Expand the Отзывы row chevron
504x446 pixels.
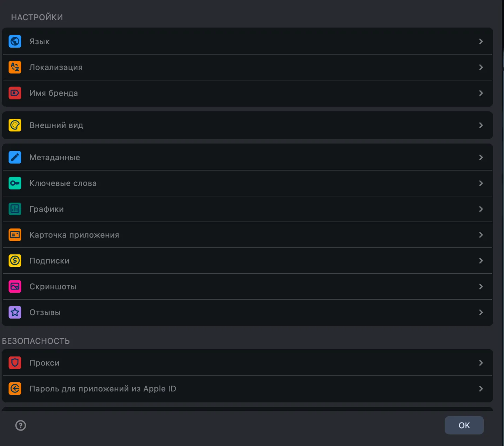[481, 312]
